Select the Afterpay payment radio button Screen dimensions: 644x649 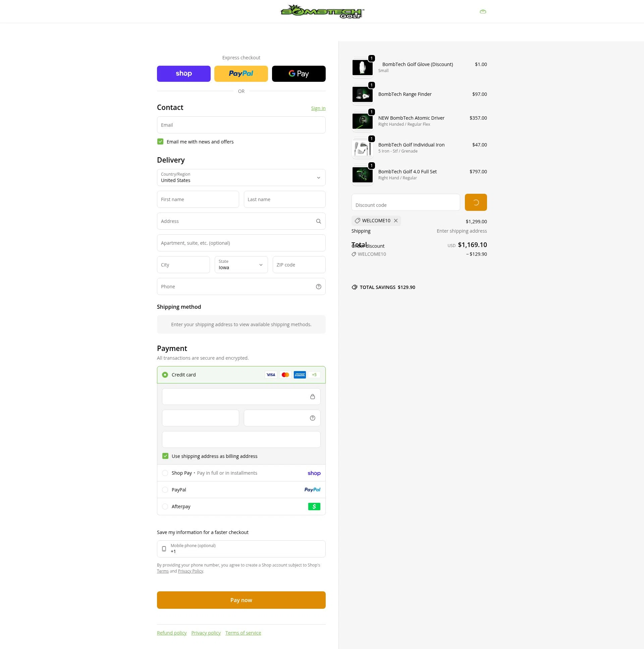pos(165,506)
